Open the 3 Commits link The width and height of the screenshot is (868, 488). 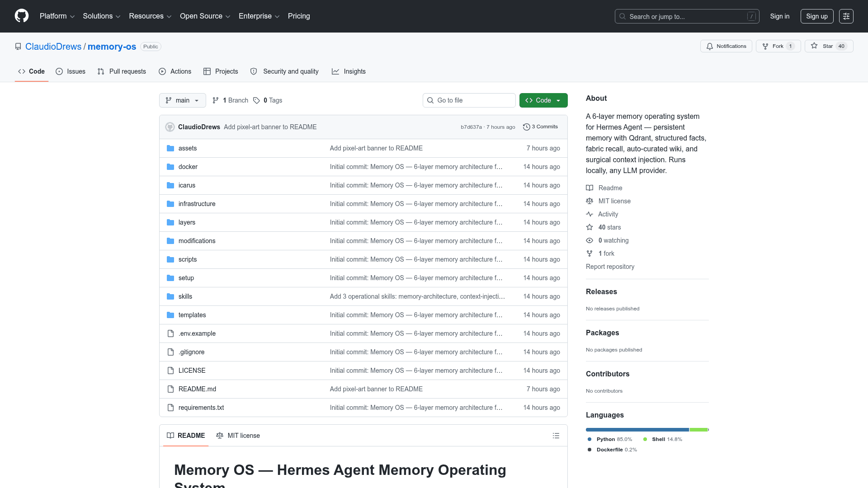[x=540, y=127]
